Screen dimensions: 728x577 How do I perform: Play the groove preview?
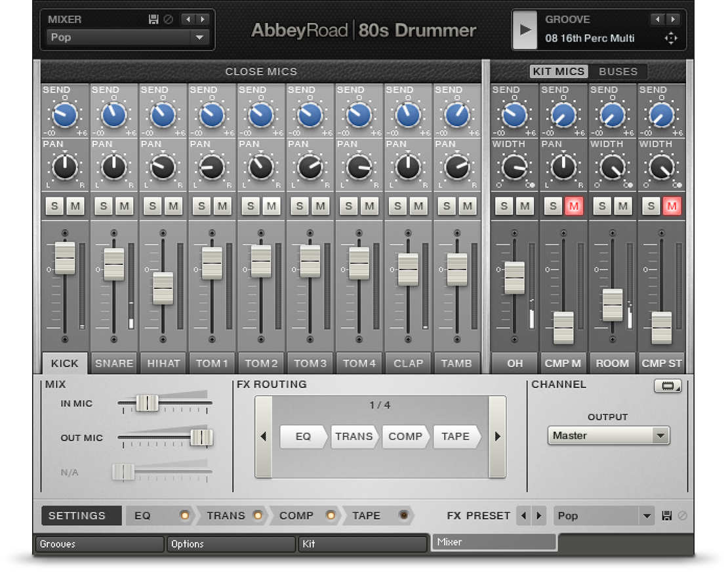pos(525,30)
